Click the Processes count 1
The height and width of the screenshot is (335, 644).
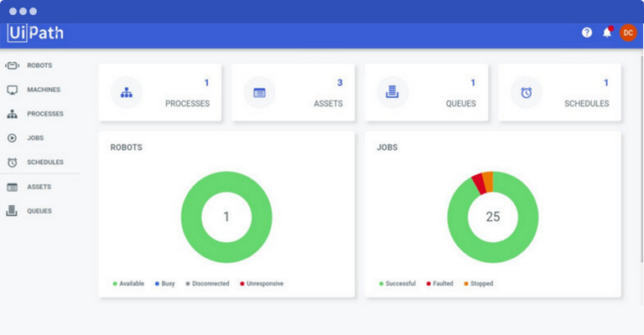click(x=206, y=83)
